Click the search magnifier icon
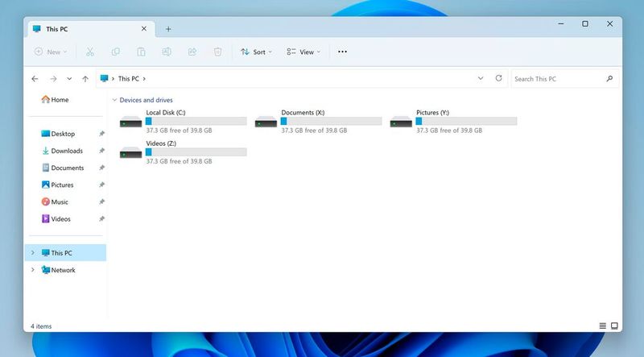This screenshot has width=644, height=357. tap(609, 78)
